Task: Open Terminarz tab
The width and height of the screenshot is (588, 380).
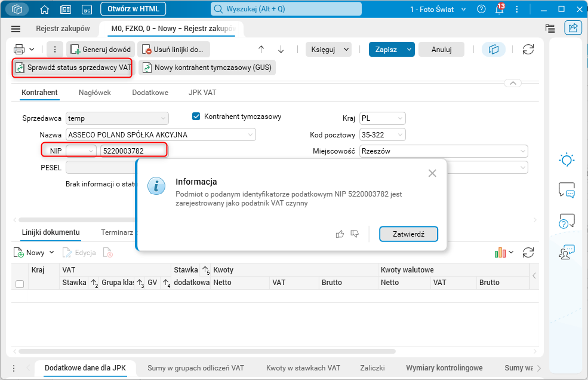Action: 117,232
